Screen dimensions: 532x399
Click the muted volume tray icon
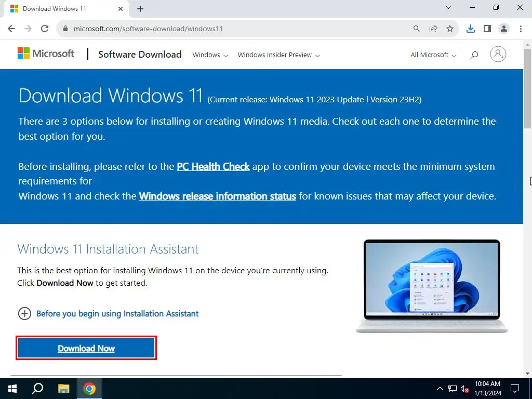pos(464,389)
